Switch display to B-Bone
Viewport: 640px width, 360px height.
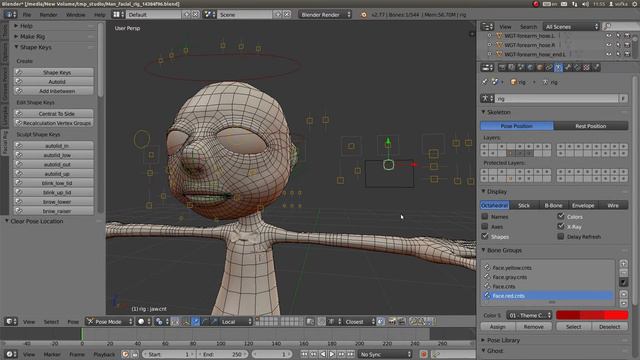(x=553, y=205)
